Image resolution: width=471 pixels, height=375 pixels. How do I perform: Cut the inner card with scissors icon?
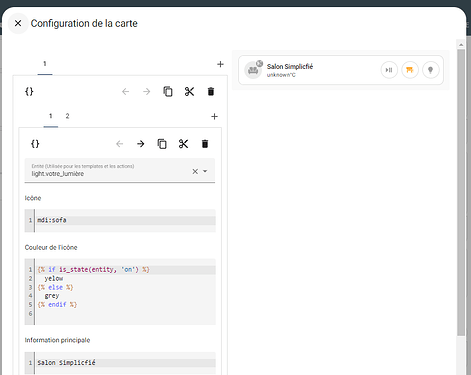pos(183,144)
